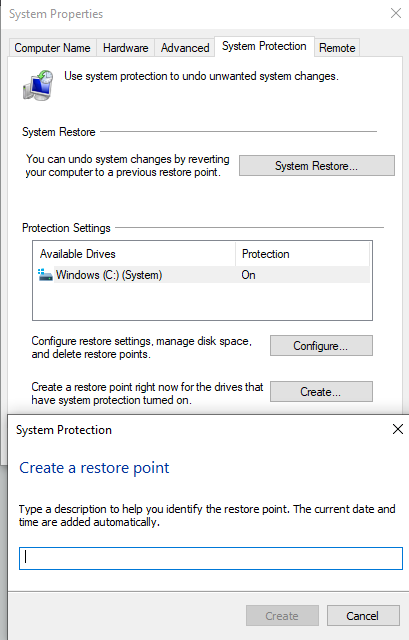Select the Windows (C:) (System) drive row

202,275
